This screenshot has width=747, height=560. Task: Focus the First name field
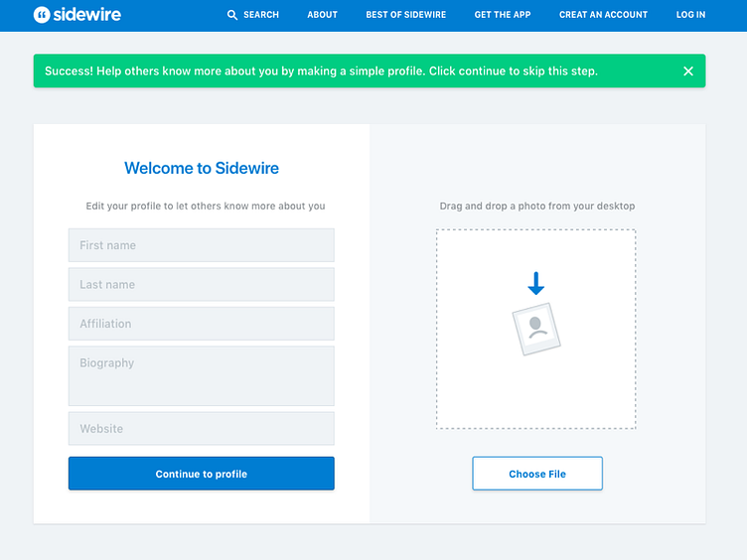click(201, 245)
